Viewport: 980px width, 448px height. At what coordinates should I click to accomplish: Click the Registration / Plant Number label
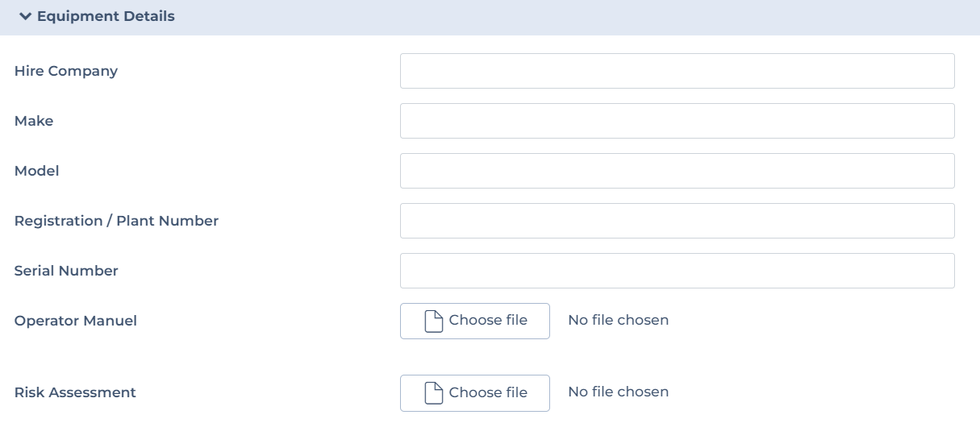pos(117,221)
